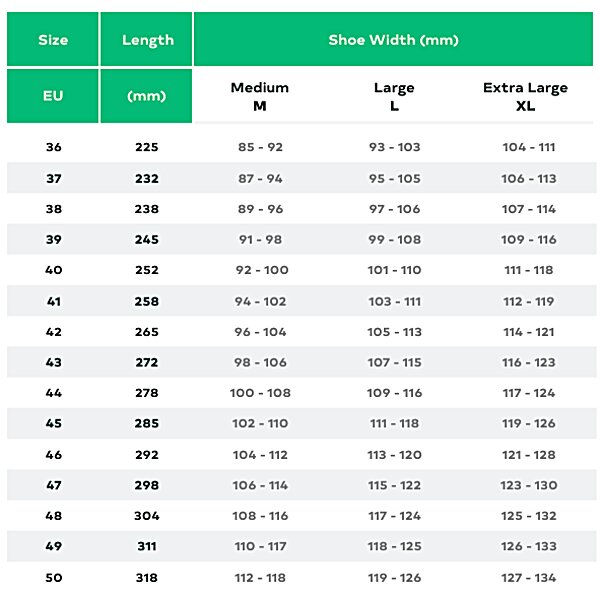The width and height of the screenshot is (600, 600).
Task: Click length value 265
Action: pyautogui.click(x=147, y=332)
